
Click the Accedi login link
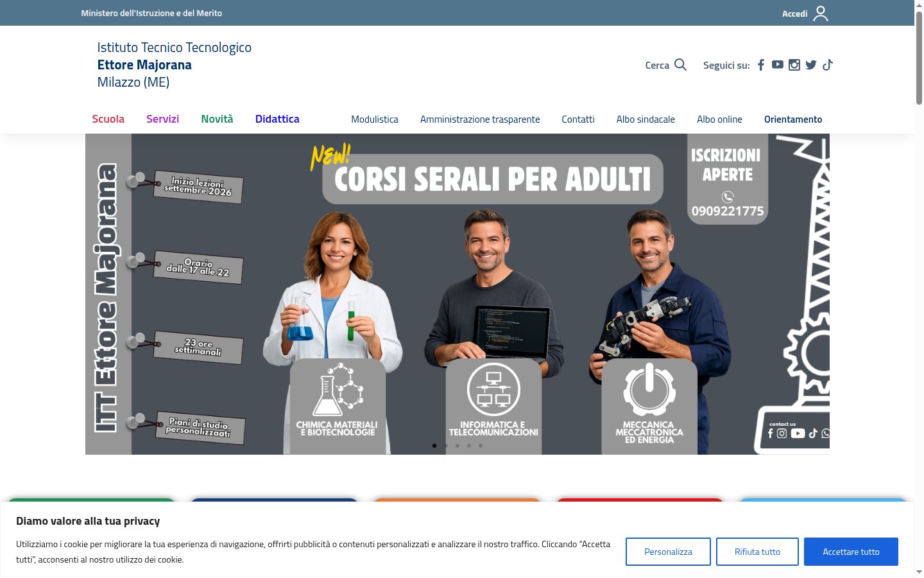[x=794, y=13]
